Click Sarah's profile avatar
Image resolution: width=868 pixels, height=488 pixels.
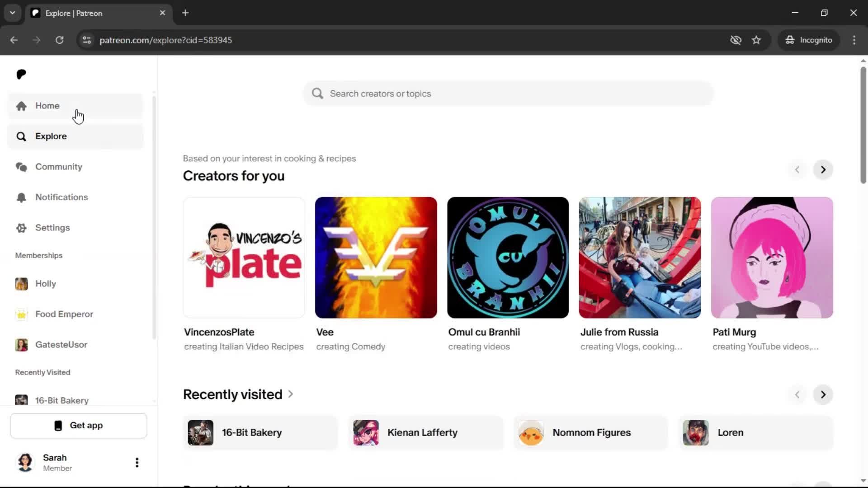click(25, 462)
